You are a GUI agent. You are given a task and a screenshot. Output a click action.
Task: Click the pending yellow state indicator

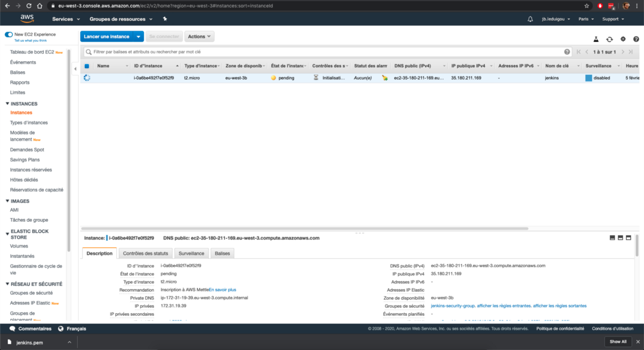(273, 78)
